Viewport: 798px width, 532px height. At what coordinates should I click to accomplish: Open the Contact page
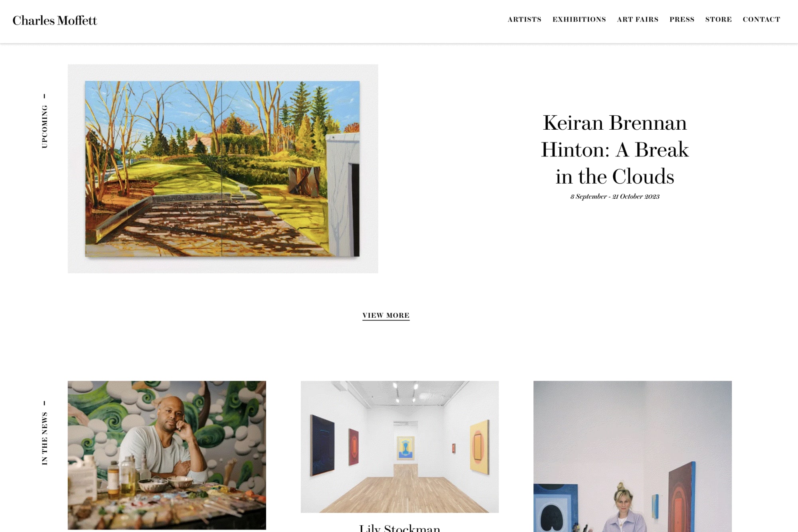pos(761,19)
